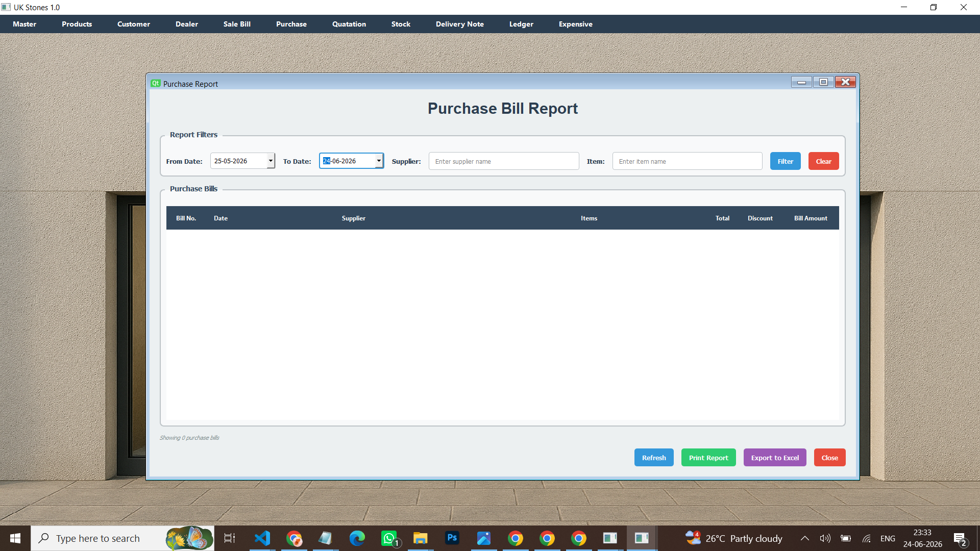Click the Item name input field

click(687, 161)
